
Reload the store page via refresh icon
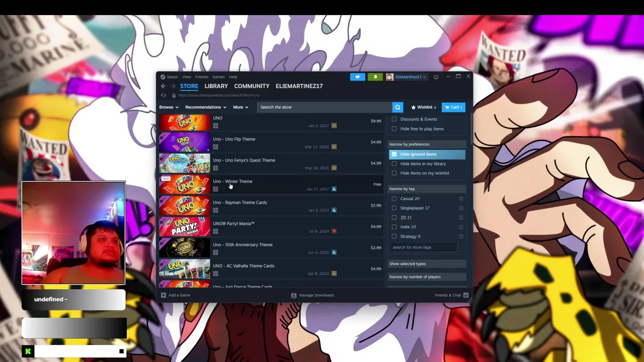point(163,96)
